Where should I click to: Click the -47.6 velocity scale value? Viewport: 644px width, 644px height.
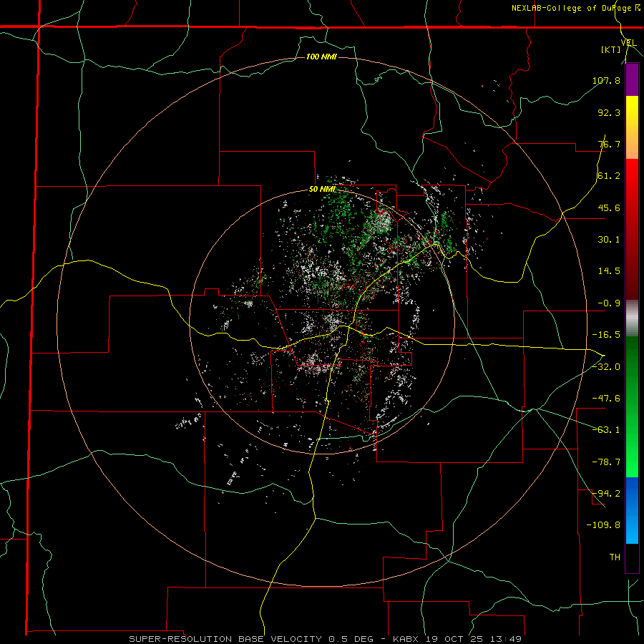click(606, 399)
